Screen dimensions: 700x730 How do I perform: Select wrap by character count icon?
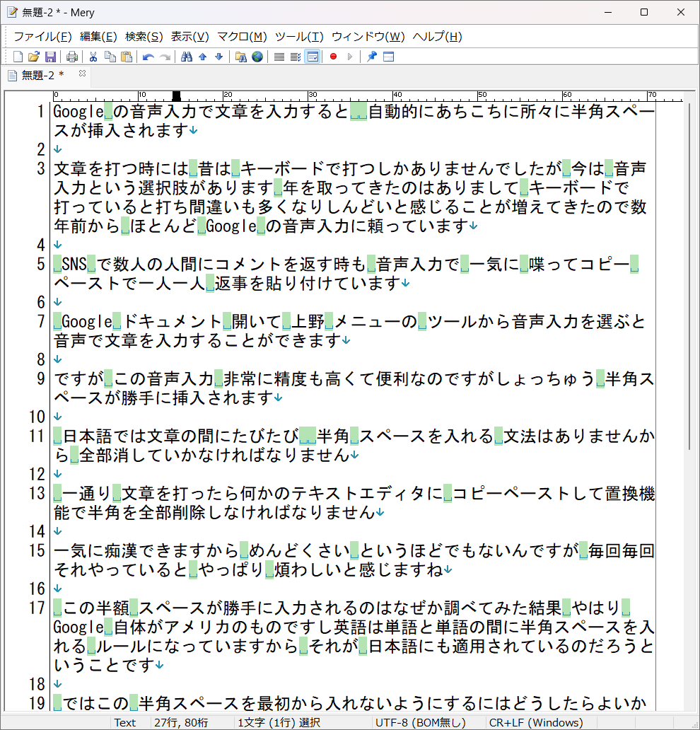pyautogui.click(x=296, y=57)
